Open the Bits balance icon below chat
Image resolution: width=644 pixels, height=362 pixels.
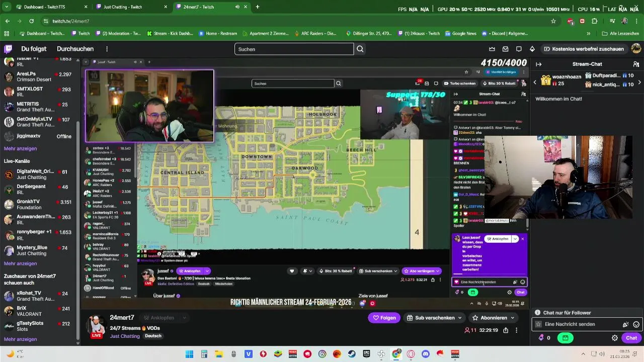click(x=541, y=338)
